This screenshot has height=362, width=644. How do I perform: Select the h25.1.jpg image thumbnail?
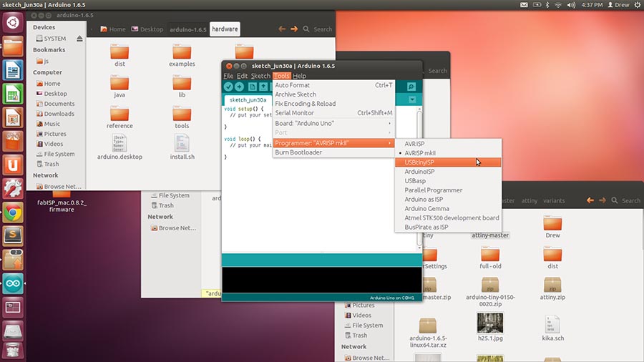490,327
